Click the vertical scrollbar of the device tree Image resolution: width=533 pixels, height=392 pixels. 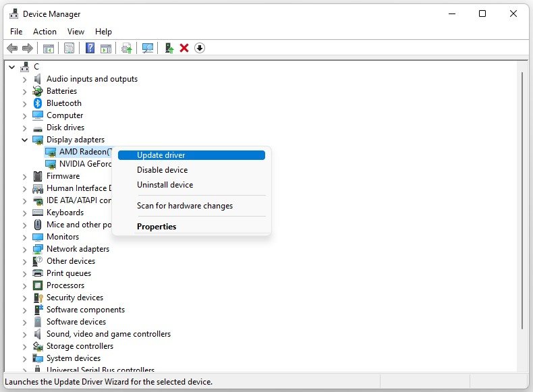[x=522, y=202]
